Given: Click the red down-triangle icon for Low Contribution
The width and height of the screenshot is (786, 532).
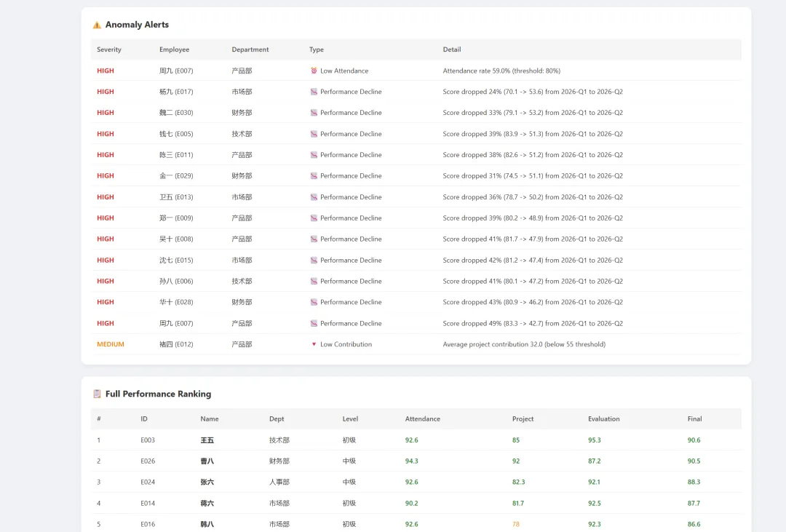Looking at the screenshot, I should coord(314,344).
